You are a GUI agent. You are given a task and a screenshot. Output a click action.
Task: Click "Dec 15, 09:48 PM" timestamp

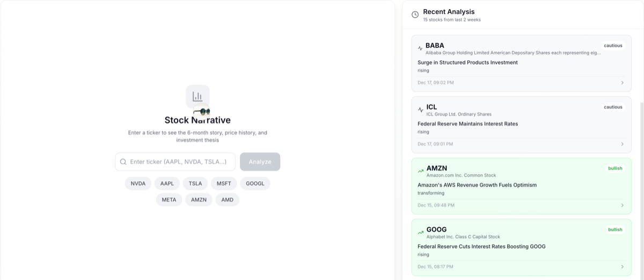click(436, 205)
